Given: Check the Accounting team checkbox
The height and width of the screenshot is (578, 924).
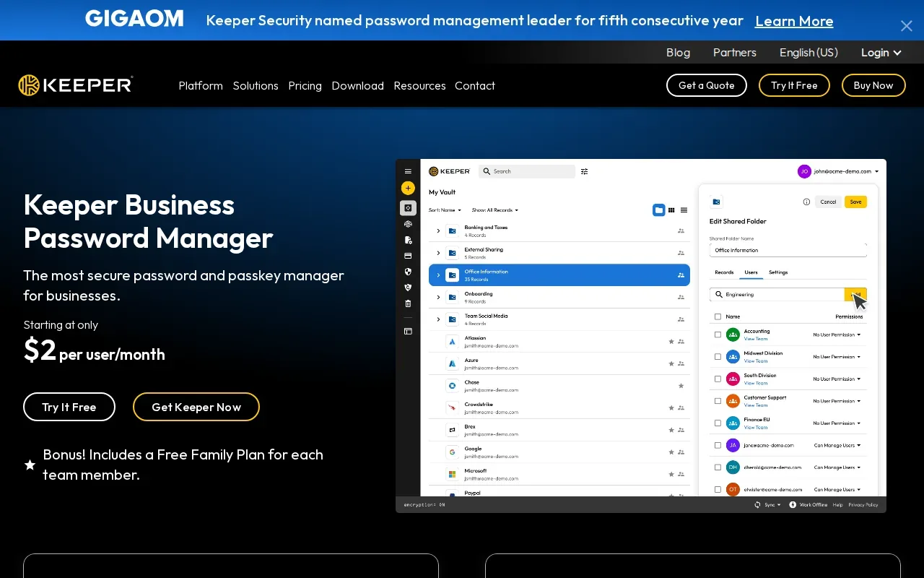Looking at the screenshot, I should (x=718, y=335).
